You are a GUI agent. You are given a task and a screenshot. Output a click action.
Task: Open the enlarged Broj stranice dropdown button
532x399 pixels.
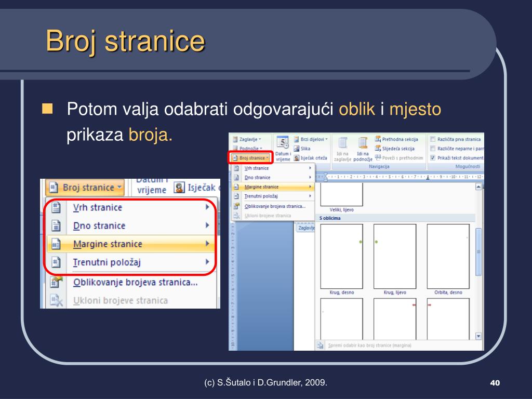tap(85, 187)
